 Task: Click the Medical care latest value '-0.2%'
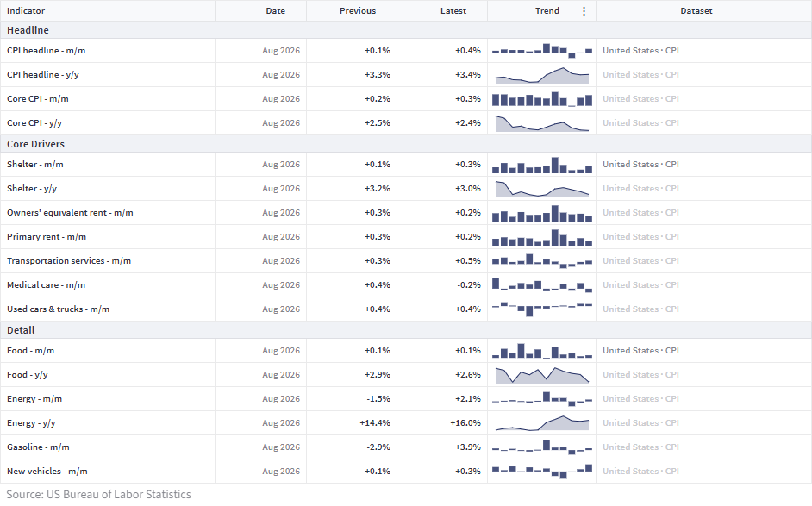click(x=469, y=284)
